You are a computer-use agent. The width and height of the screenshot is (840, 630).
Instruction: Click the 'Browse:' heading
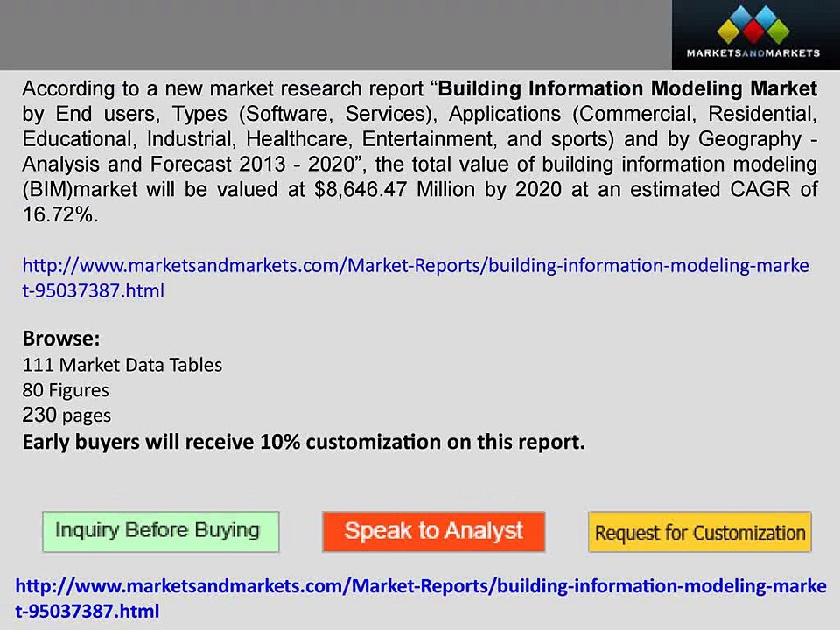tap(61, 339)
